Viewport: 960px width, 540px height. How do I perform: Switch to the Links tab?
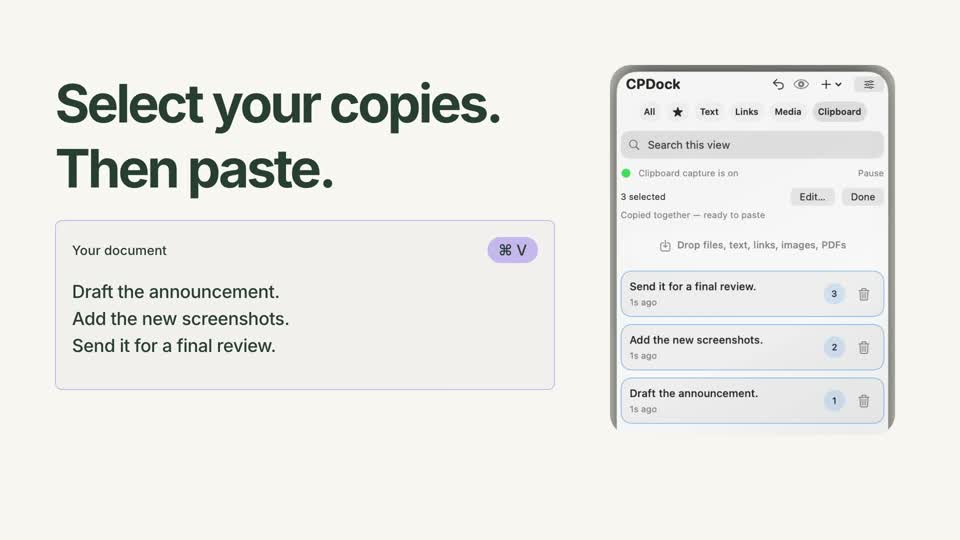point(746,111)
